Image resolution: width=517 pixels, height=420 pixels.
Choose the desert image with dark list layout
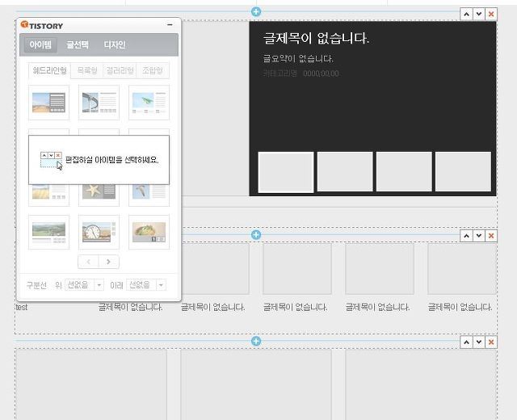pos(48,103)
